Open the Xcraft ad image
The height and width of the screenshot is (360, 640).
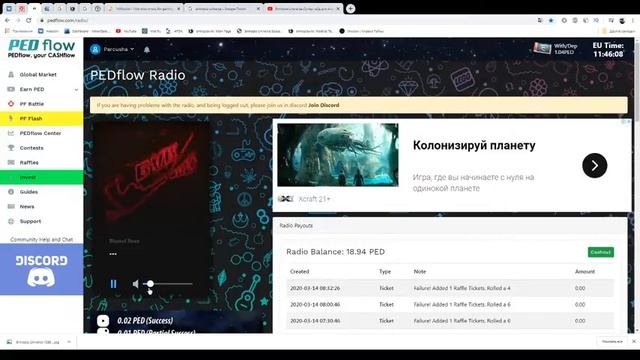(338, 155)
